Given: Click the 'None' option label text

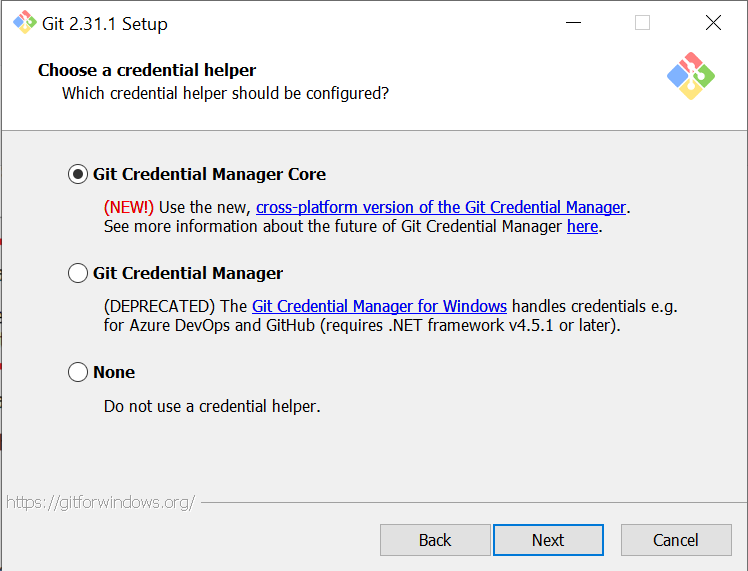Looking at the screenshot, I should point(114,372).
